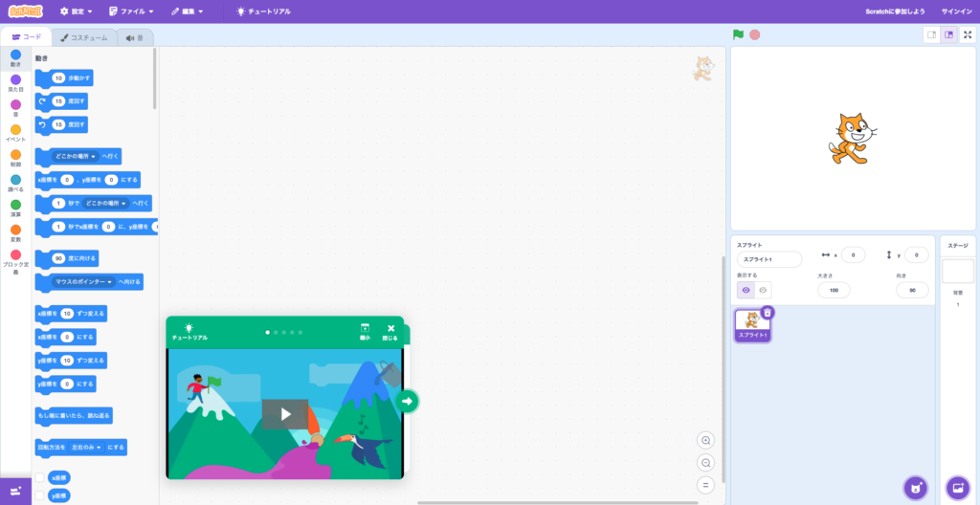
Task: Select the stage backdrop thumbnail
Action: pos(957,272)
